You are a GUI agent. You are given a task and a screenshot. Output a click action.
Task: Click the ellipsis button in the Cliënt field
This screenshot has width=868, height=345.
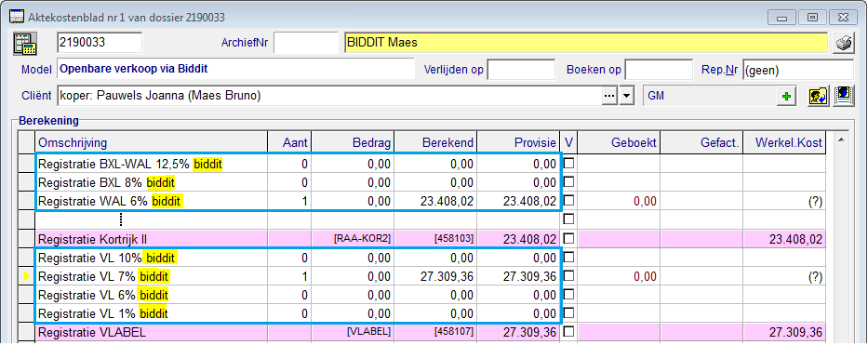click(x=609, y=96)
